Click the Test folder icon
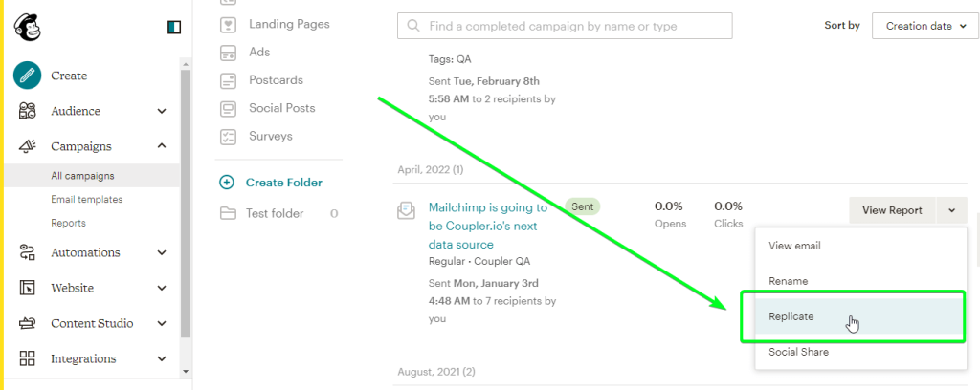The width and height of the screenshot is (980, 390). [228, 213]
